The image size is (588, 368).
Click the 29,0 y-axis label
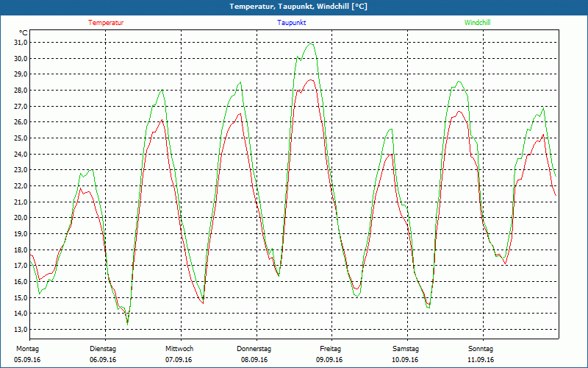(21, 74)
